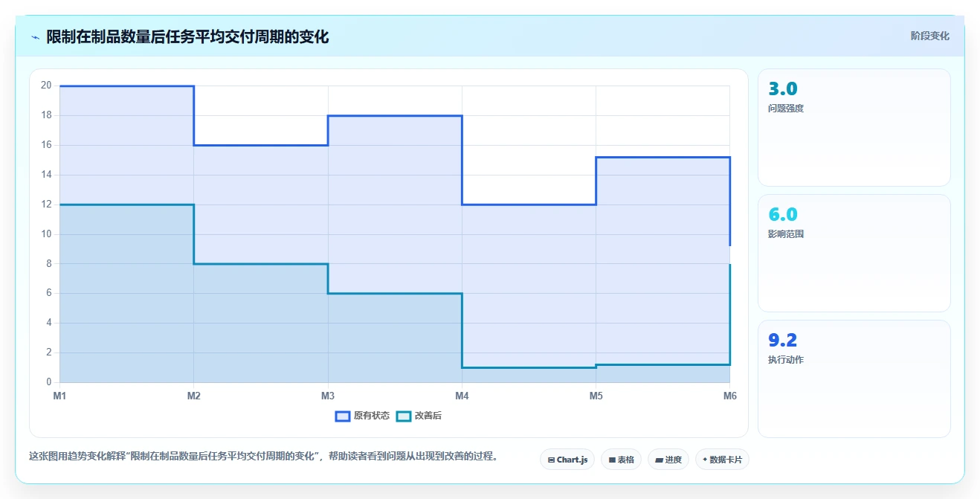Click the M4 x-axis label
The height and width of the screenshot is (499, 980).
click(462, 396)
